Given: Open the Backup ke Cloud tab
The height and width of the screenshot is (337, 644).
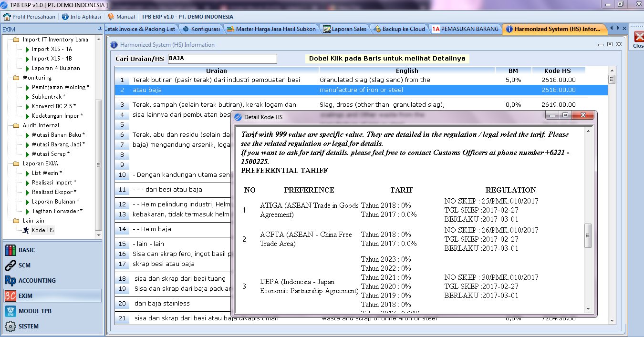Looking at the screenshot, I should 399,29.
